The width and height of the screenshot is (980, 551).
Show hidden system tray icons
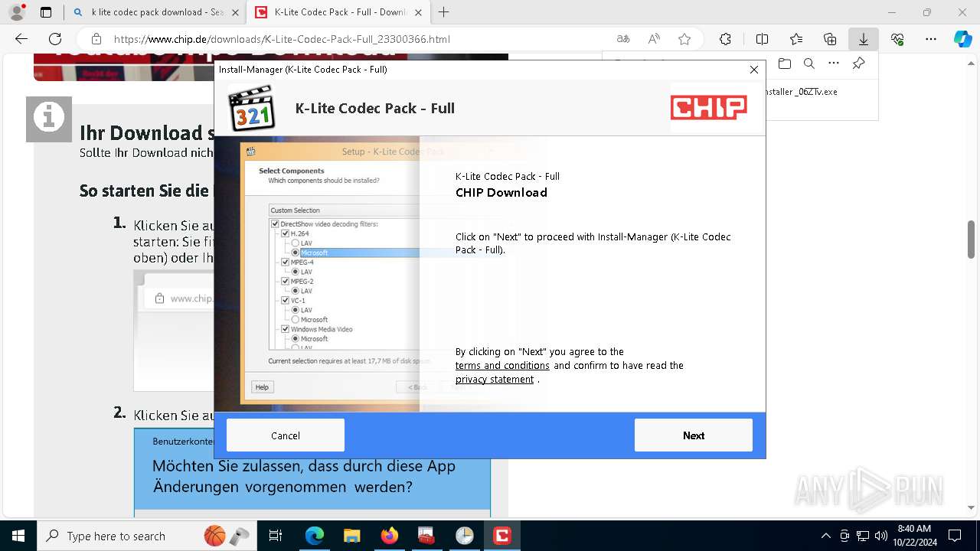(x=825, y=536)
